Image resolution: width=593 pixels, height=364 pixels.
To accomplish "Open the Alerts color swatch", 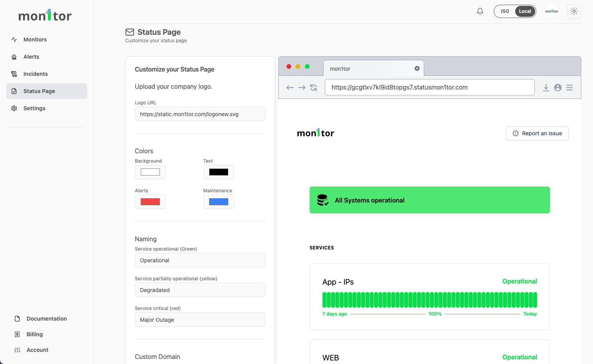I will tap(150, 202).
